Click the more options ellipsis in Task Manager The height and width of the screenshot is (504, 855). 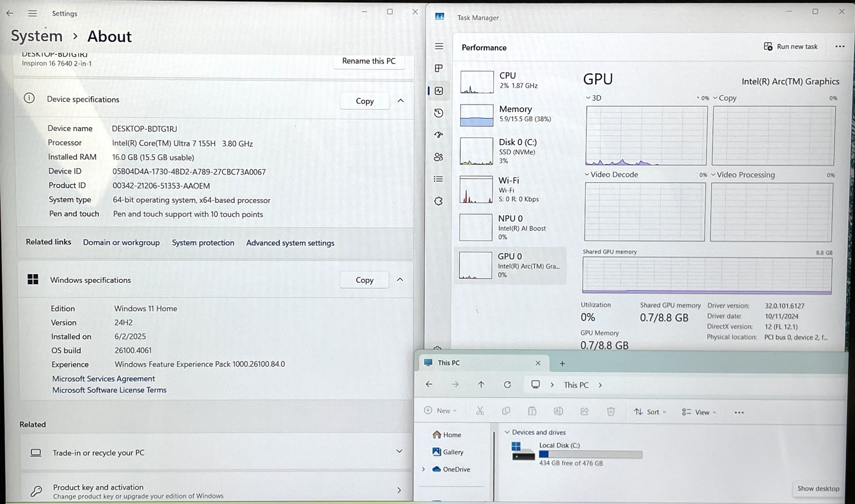coord(840,46)
